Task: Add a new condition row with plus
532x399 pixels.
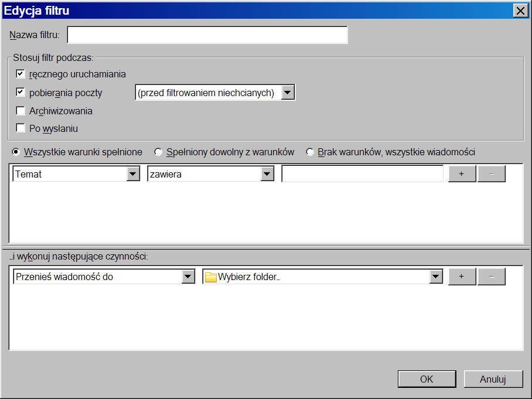Action: (462, 174)
